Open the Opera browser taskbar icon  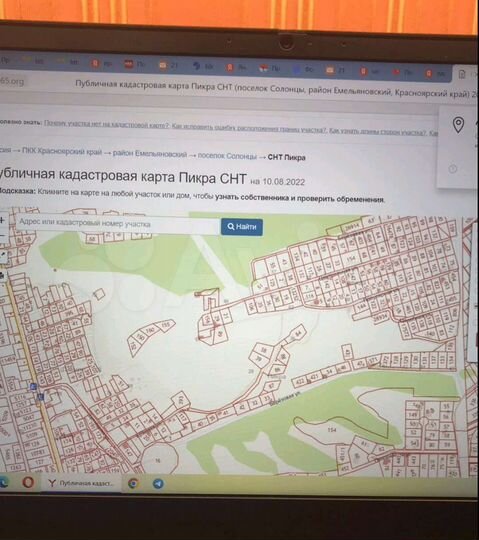28,482
